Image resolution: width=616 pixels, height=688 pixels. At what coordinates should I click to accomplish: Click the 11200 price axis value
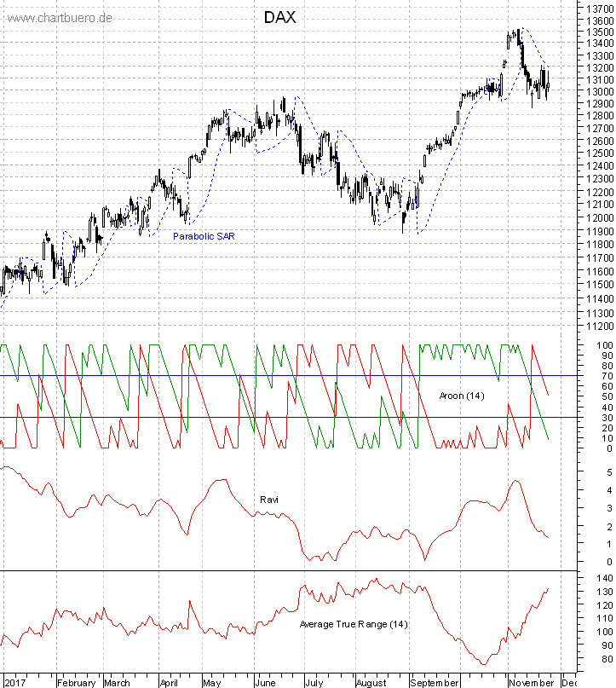tap(600, 326)
